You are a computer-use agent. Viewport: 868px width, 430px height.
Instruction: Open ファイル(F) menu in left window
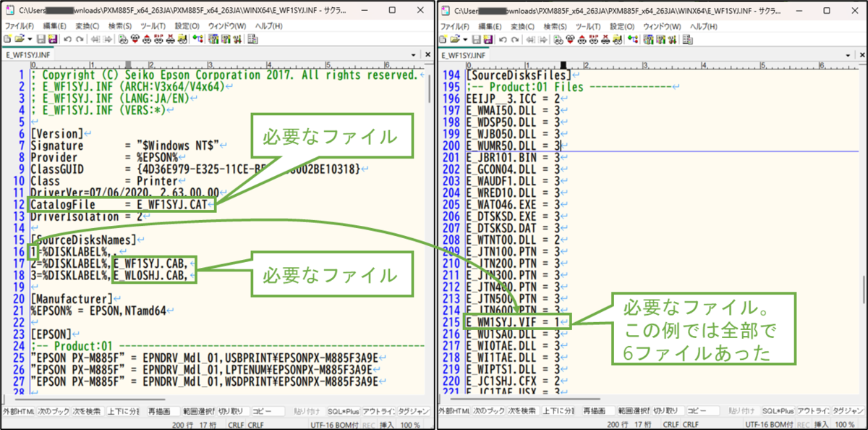coord(20,26)
